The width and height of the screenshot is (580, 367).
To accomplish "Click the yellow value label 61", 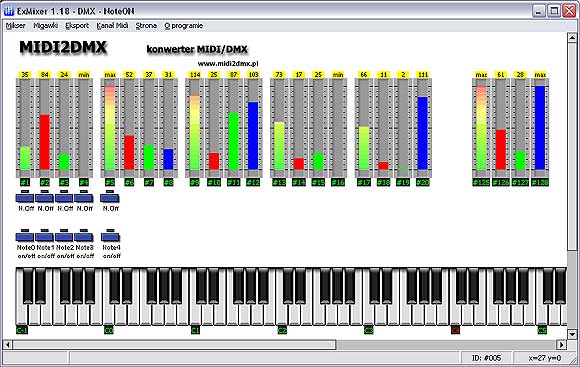I will point(501,74).
